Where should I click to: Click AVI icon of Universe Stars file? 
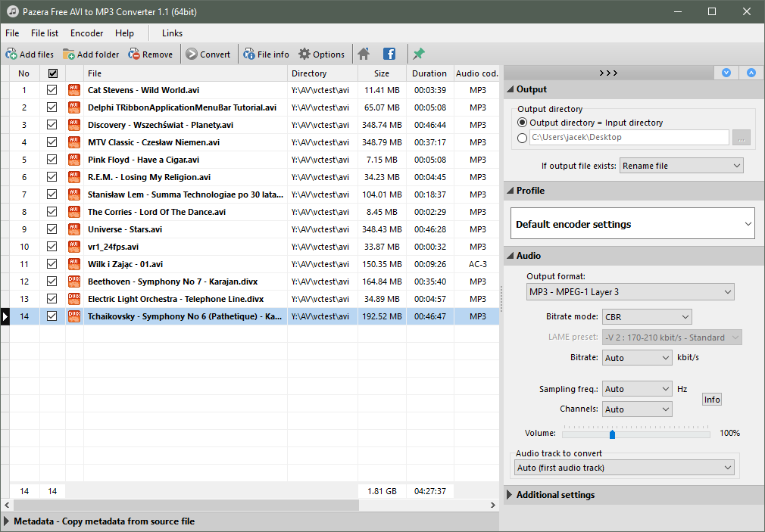pos(74,229)
